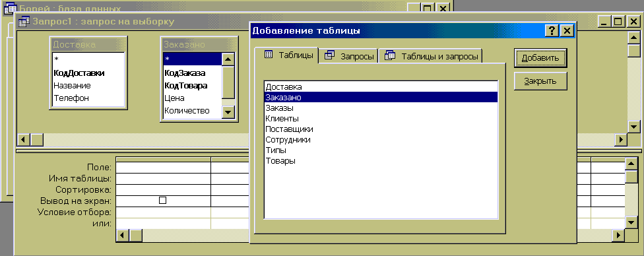Select КодТовара field in Заказано table
This screenshot has width=644, height=256.
click(192, 86)
